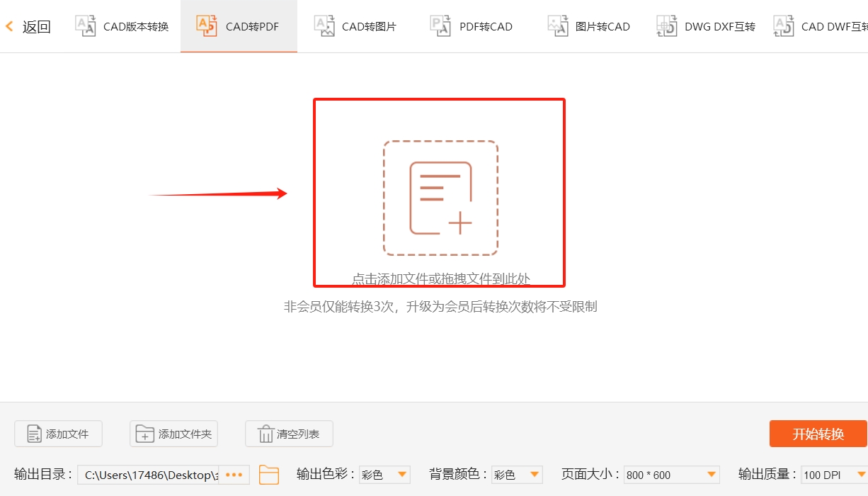Click the add-file document plus icon
The image size is (868, 496).
coord(440,198)
